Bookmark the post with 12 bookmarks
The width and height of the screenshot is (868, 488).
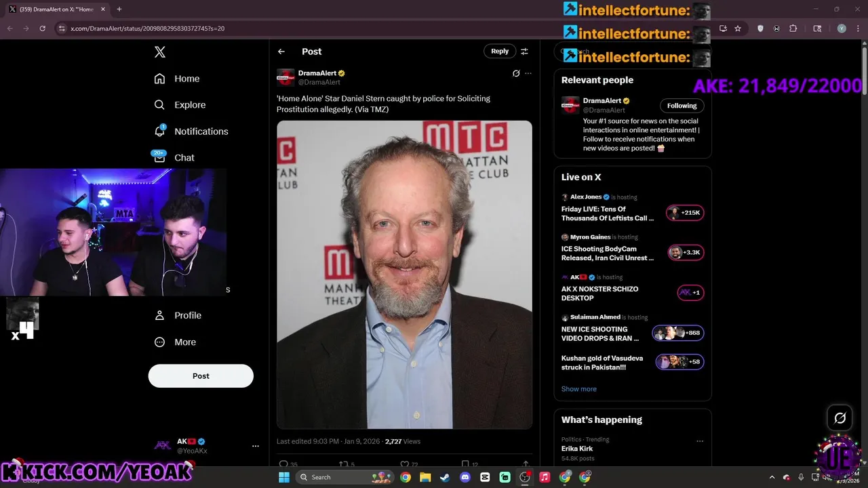[x=469, y=464]
